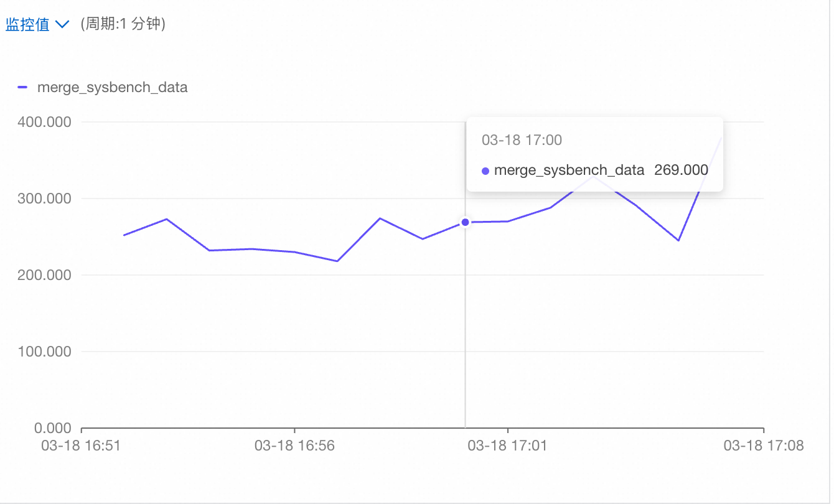Click the 03-18 17:01 axis label

point(507,446)
